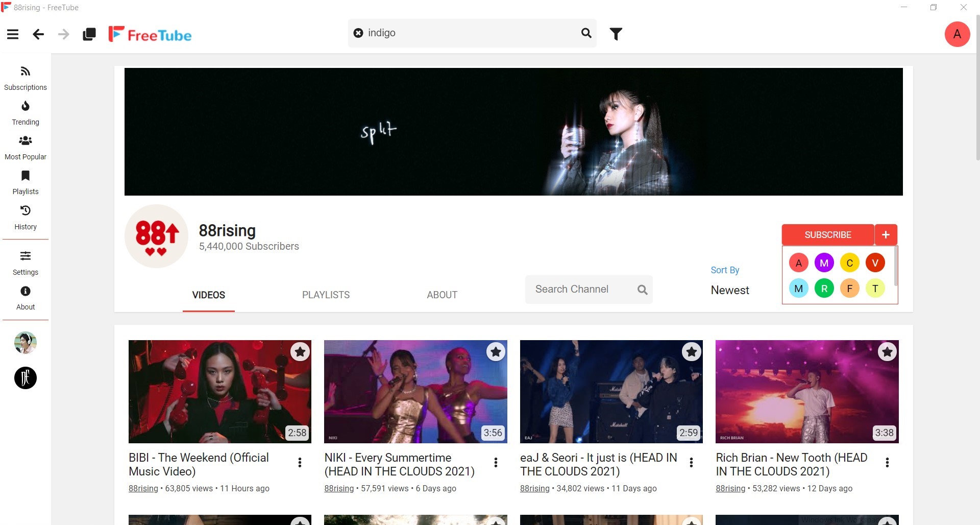Clear the indigo search text
The image size is (980, 525).
coord(358,33)
